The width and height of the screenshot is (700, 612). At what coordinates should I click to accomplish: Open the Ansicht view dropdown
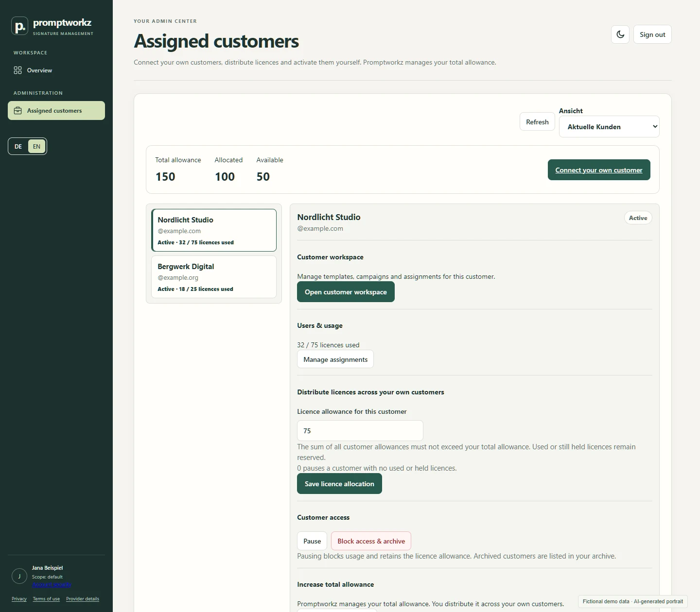[609, 127]
